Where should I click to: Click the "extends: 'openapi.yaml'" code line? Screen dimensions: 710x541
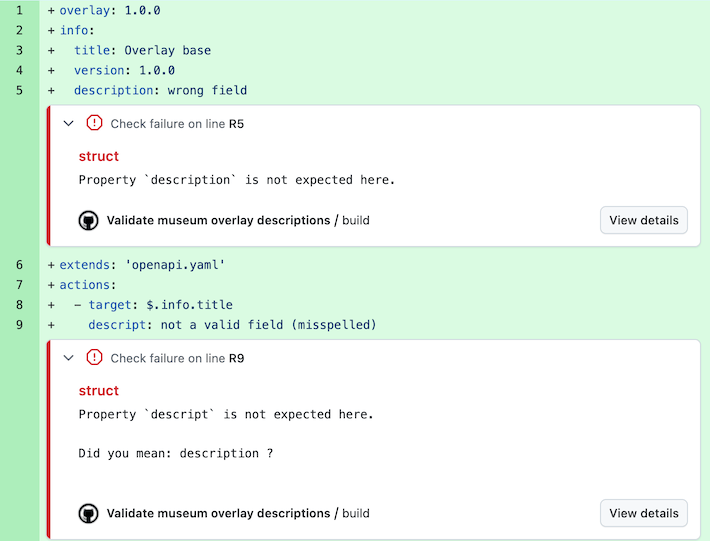tap(142, 264)
